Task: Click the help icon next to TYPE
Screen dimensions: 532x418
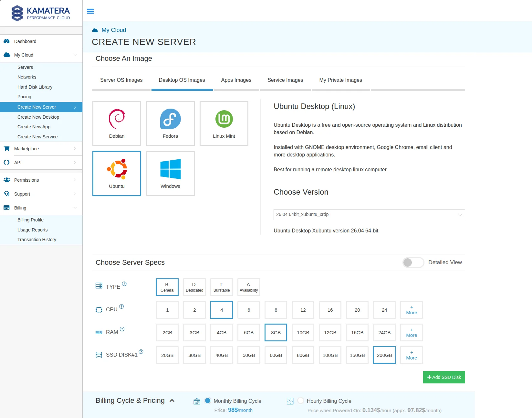Action: coord(124,284)
